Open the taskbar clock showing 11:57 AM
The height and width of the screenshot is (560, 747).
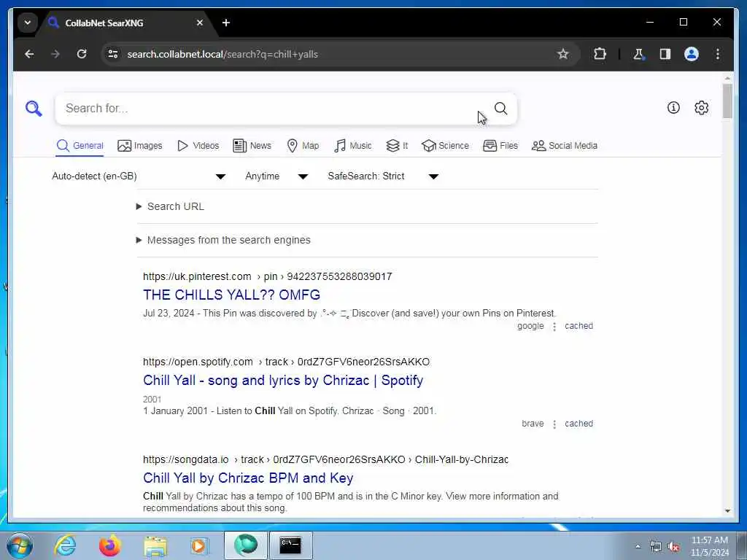click(710, 546)
